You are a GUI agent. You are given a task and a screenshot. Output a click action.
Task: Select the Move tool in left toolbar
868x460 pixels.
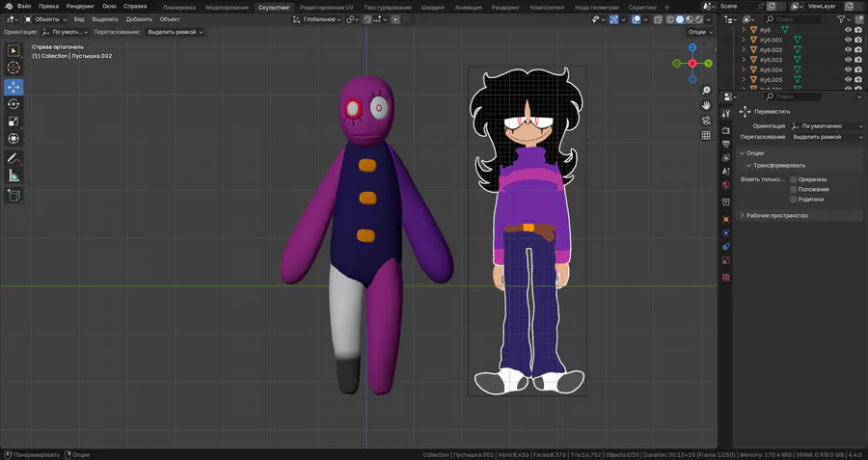[14, 87]
